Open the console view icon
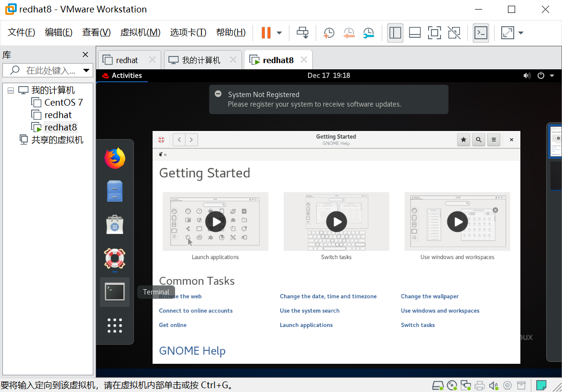This screenshot has width=562, height=392. (481, 33)
